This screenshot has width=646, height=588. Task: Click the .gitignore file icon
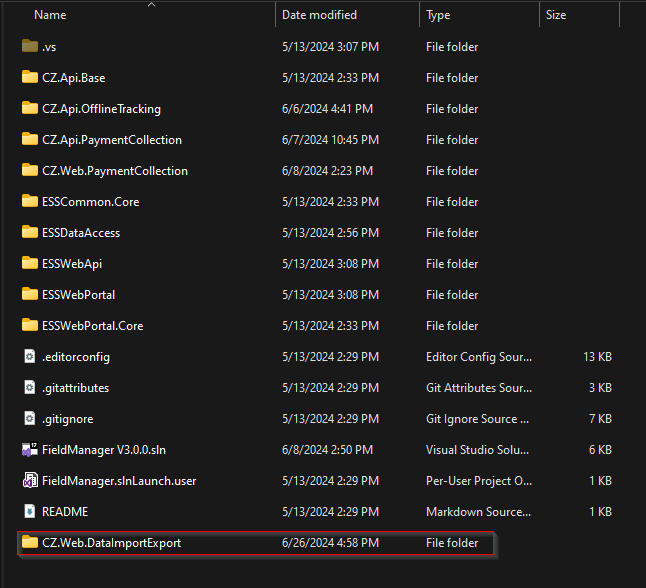coord(30,419)
